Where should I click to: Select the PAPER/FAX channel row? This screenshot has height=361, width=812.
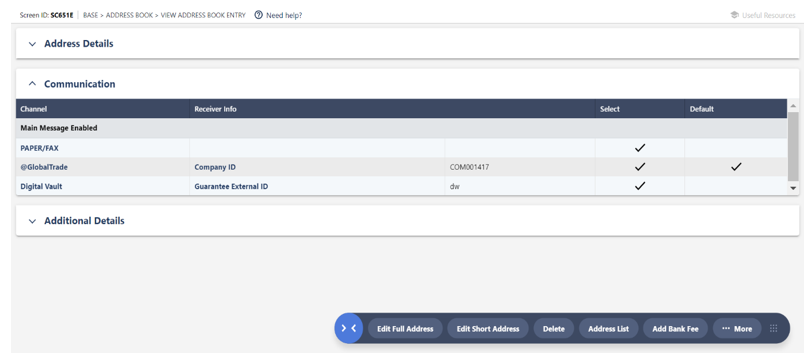[401, 148]
